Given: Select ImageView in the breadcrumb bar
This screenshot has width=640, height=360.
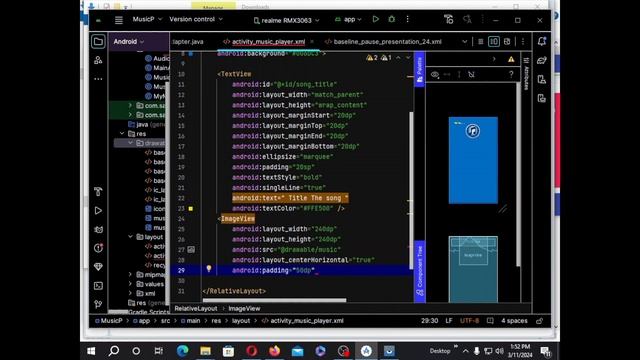Looking at the screenshot, I should point(244,309).
